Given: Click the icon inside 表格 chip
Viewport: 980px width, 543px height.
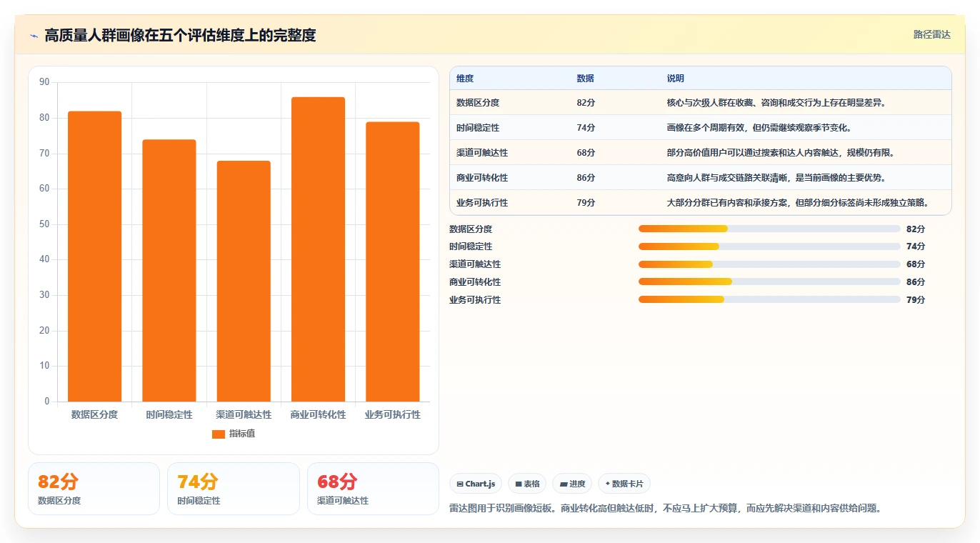Looking at the screenshot, I should pos(519,484).
